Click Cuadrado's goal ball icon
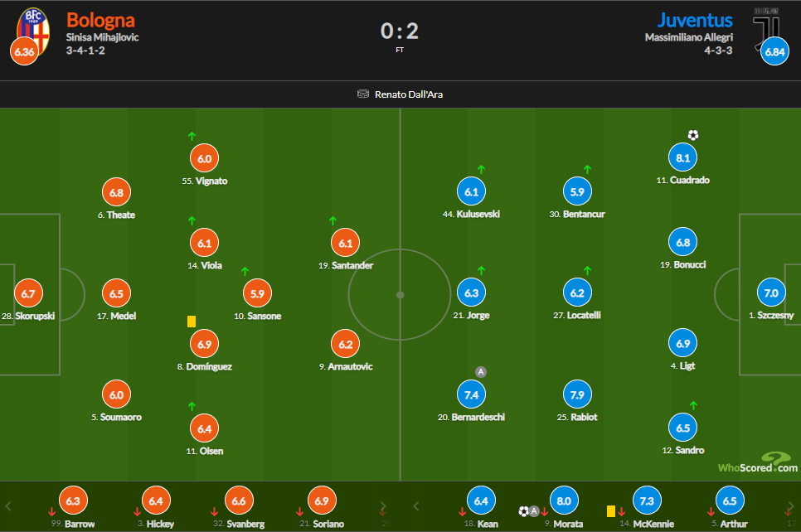Image resolution: width=801 pixels, height=532 pixels. [692, 135]
